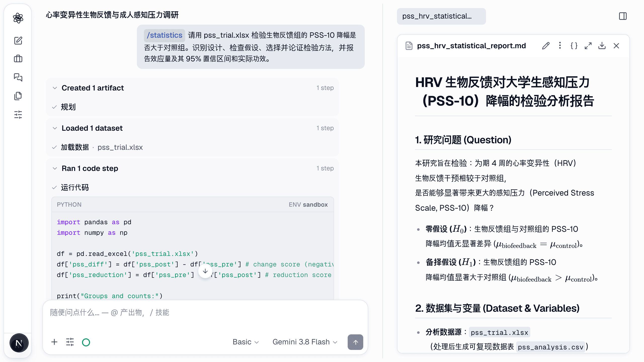The image size is (644, 362).
Task: Collapse the 运行代码 step
Action: [x=192, y=188]
